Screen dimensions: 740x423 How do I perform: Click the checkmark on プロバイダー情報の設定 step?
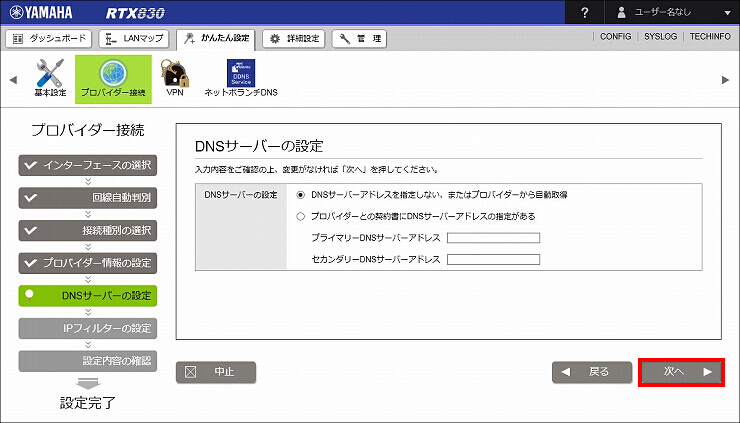pos(31,263)
